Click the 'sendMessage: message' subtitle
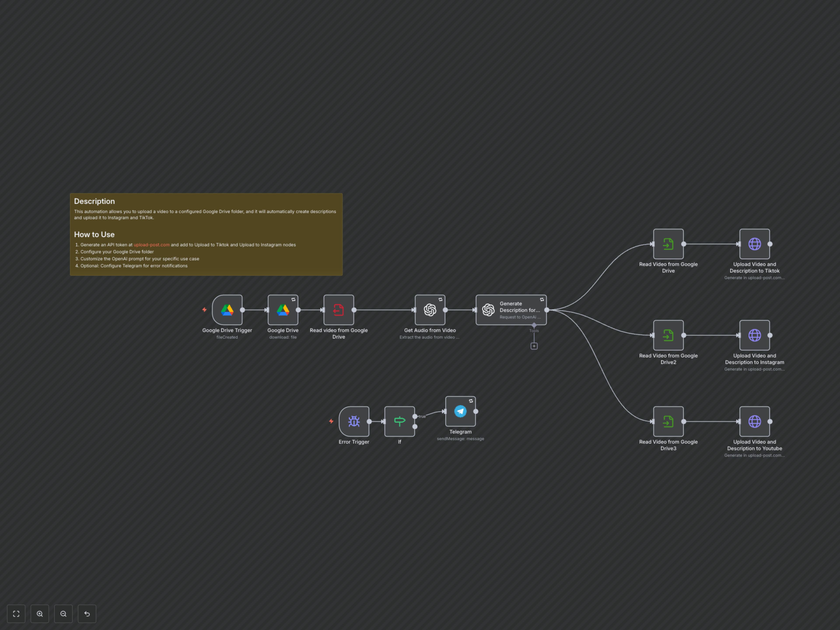 pyautogui.click(x=460, y=439)
